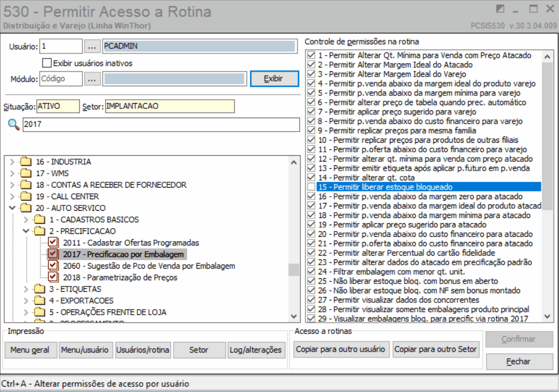Click the magnifying glass search icon
This screenshot has width=559, height=392.
click(14, 124)
